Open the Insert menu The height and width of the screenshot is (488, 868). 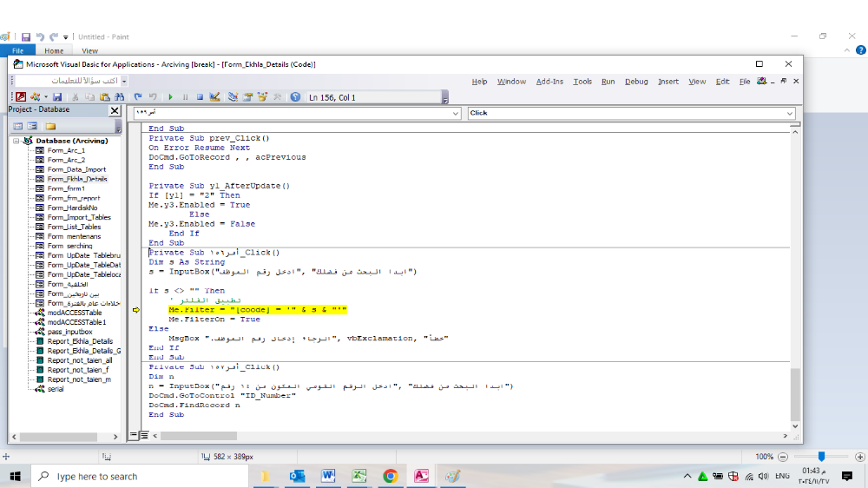coord(668,82)
